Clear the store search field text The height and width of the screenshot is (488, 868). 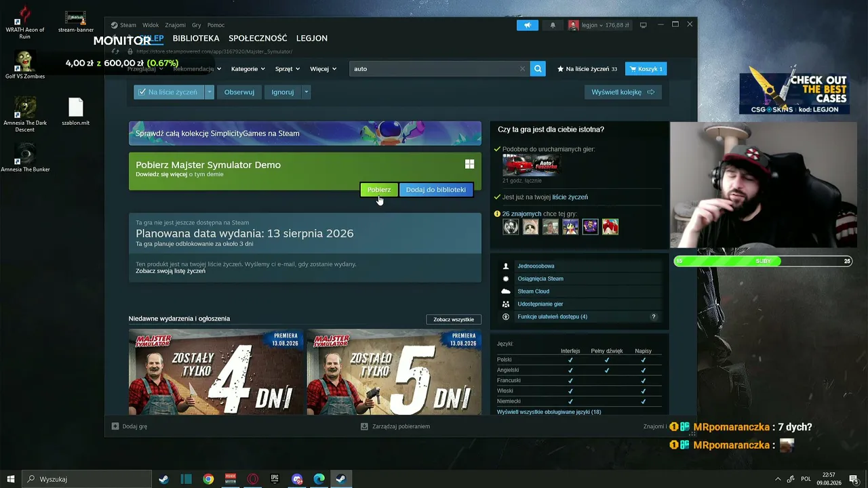522,68
